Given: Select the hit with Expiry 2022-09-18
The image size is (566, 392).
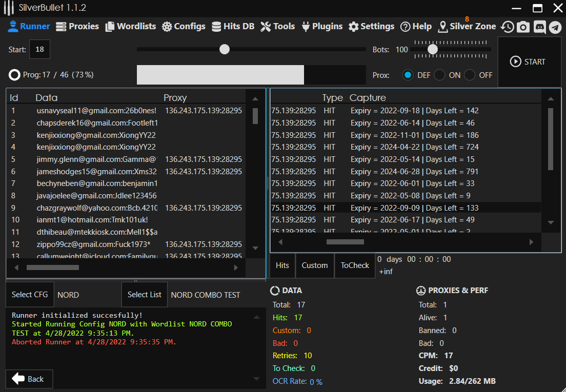Looking at the screenshot, I should [406, 111].
